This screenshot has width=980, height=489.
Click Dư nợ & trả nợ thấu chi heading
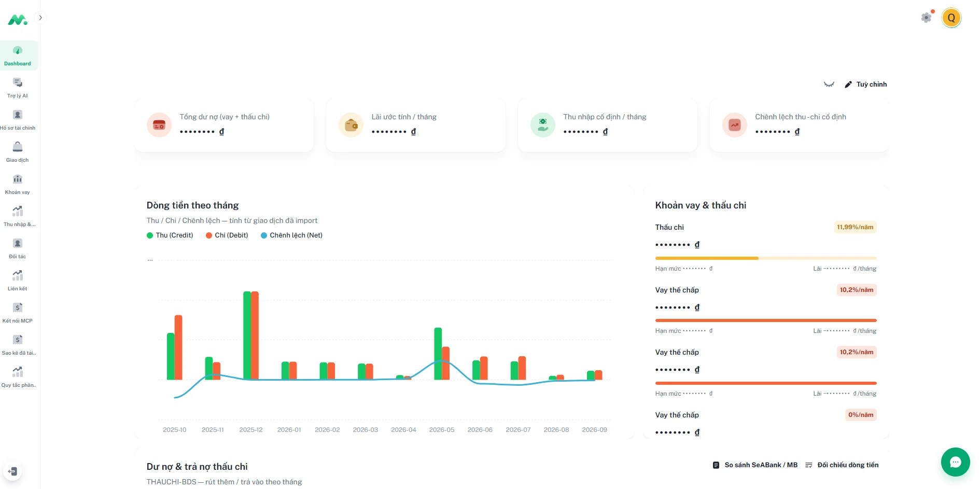pyautogui.click(x=197, y=467)
